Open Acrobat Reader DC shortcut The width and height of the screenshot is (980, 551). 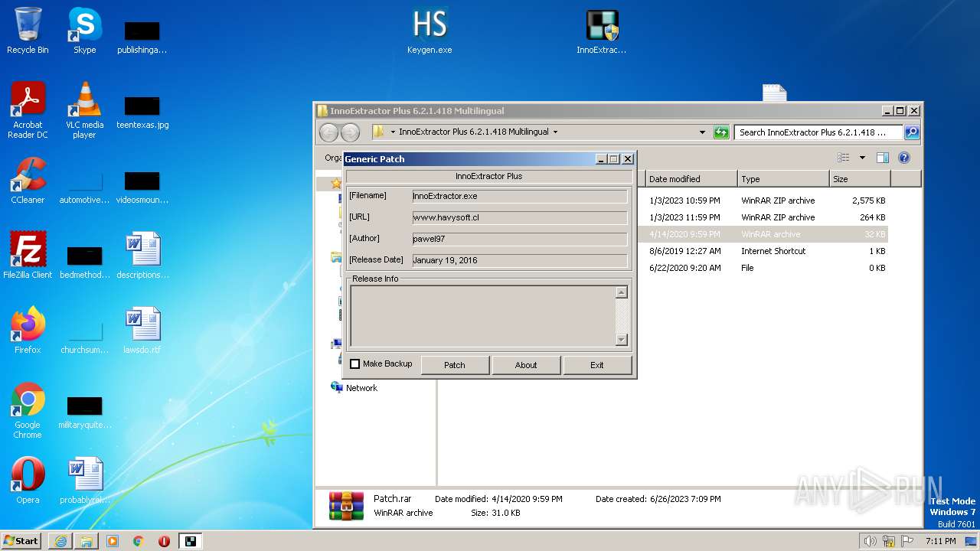[x=28, y=110]
